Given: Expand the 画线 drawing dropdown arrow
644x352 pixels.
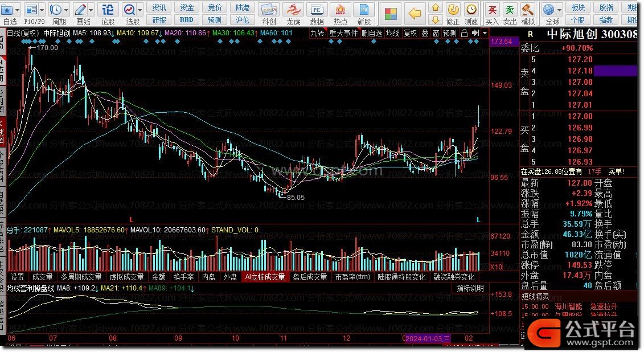Looking at the screenshot, I should 91,10.
